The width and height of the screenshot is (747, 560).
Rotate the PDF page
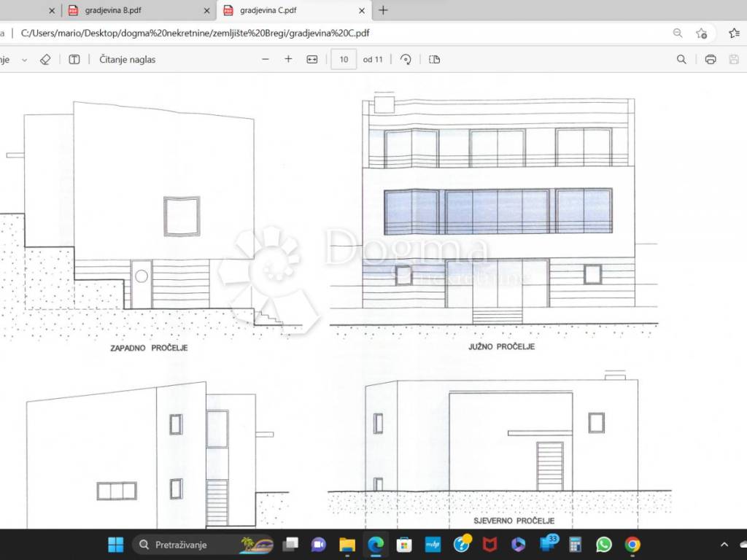click(x=406, y=60)
